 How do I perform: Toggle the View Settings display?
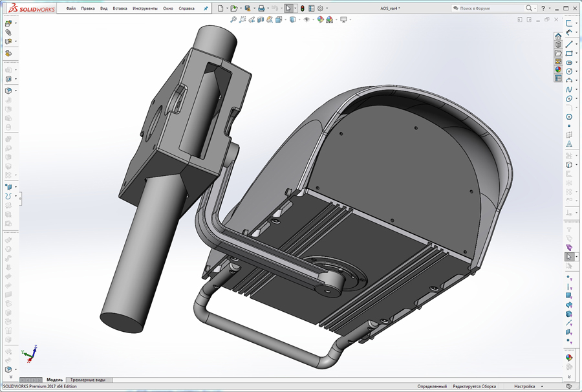coord(343,19)
